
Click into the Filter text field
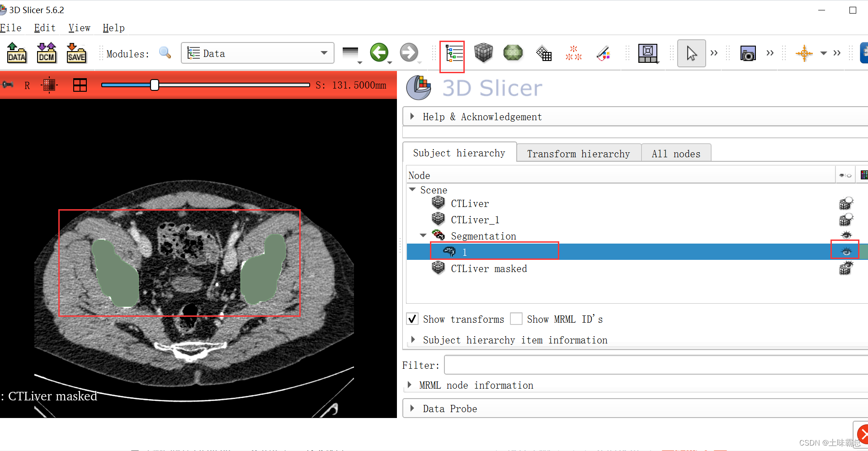pyautogui.click(x=656, y=365)
